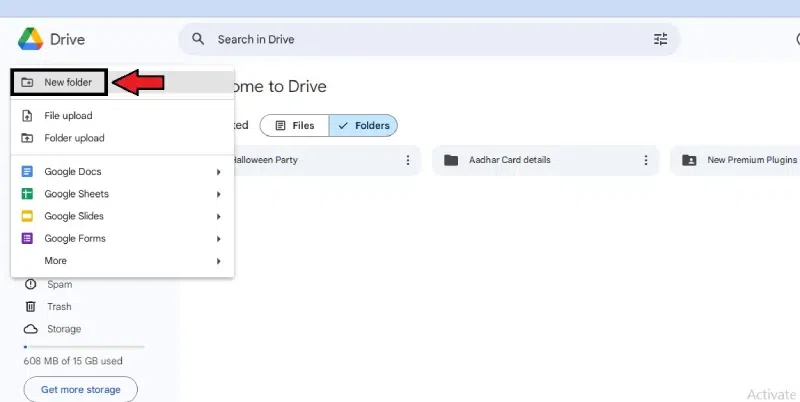Click the File upload icon
The width and height of the screenshot is (800, 402).
coord(27,116)
